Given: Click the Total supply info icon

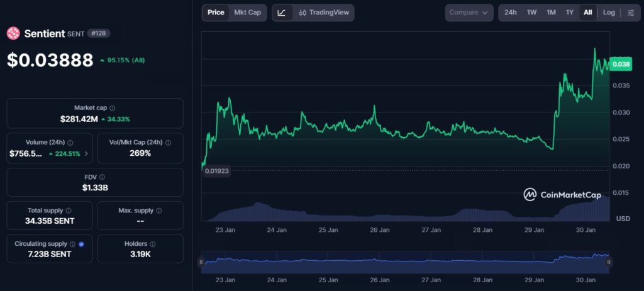Looking at the screenshot, I should (69, 211).
